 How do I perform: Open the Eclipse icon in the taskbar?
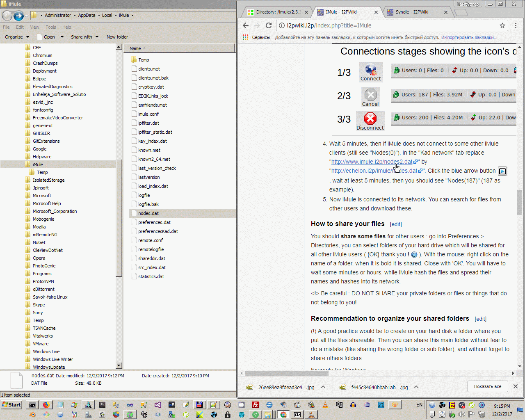point(367,405)
